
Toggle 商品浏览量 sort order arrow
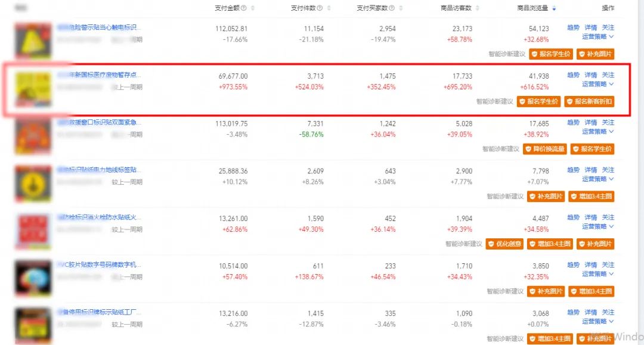pyautogui.click(x=554, y=8)
